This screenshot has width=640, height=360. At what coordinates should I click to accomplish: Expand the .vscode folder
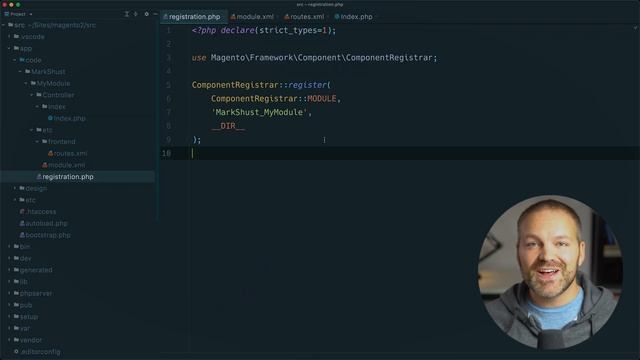point(9,37)
